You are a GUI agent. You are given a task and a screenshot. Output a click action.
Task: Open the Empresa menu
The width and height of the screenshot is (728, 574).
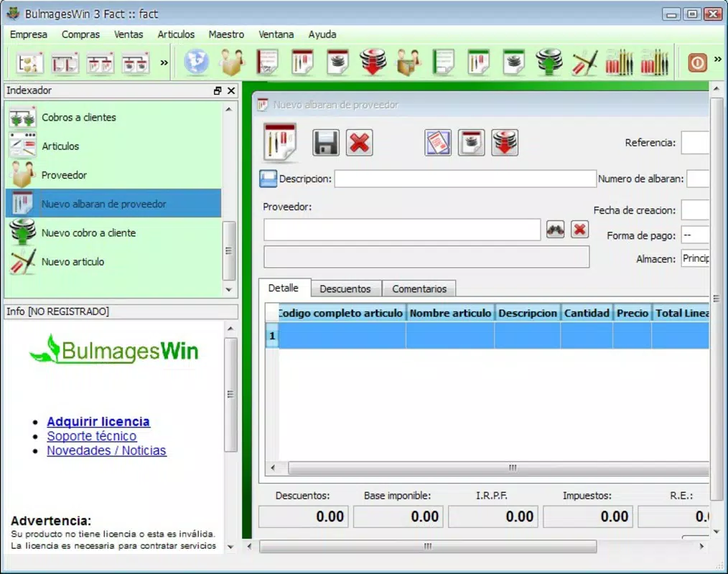click(x=28, y=34)
